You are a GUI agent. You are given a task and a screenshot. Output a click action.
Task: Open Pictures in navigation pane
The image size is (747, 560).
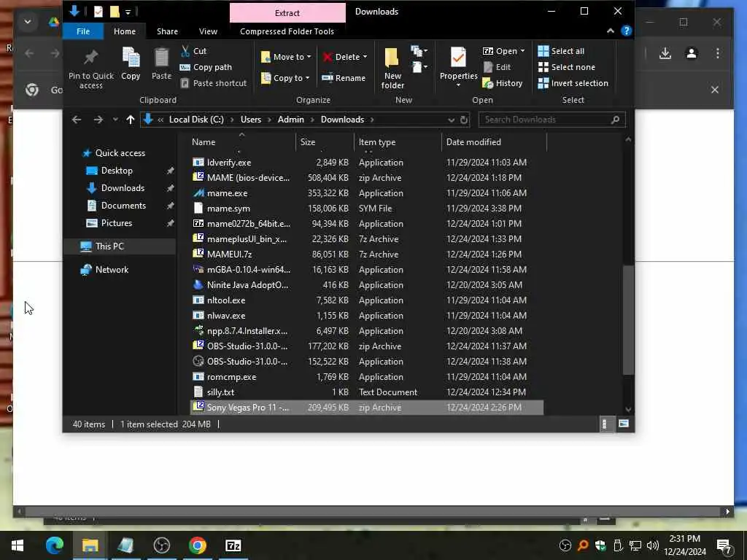coord(116,223)
